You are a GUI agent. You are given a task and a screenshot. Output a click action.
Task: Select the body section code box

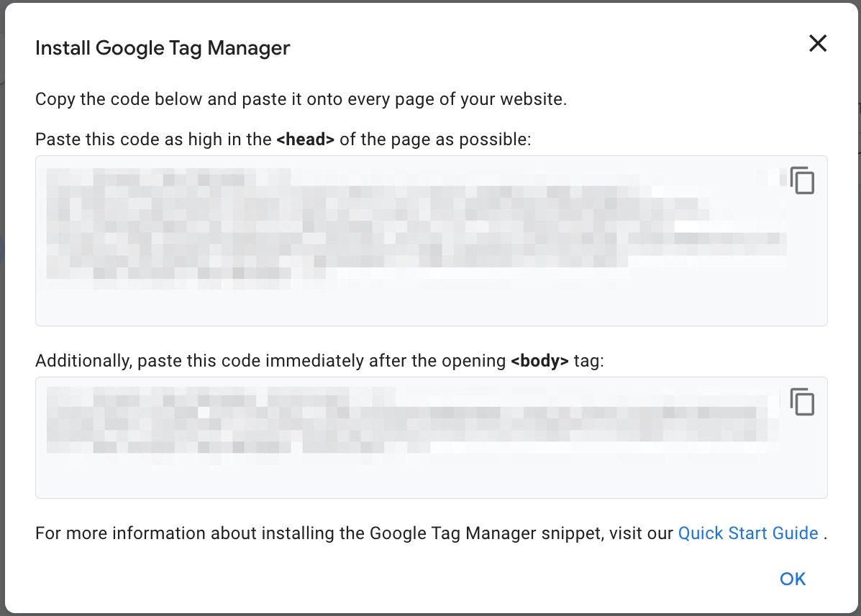431,438
